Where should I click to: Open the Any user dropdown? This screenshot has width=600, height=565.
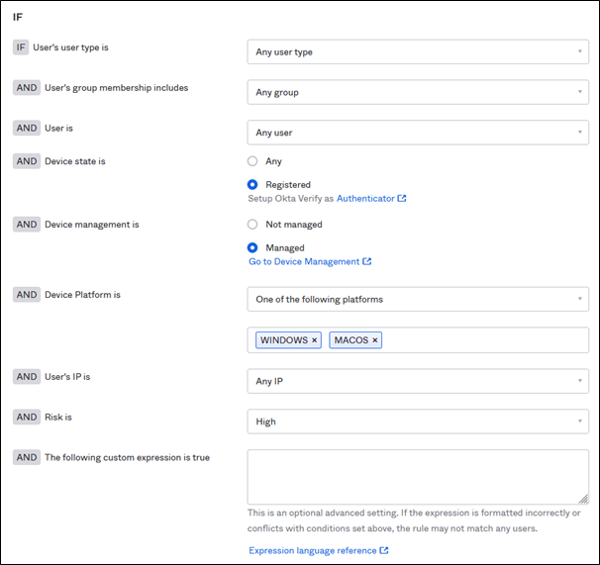pyautogui.click(x=417, y=133)
